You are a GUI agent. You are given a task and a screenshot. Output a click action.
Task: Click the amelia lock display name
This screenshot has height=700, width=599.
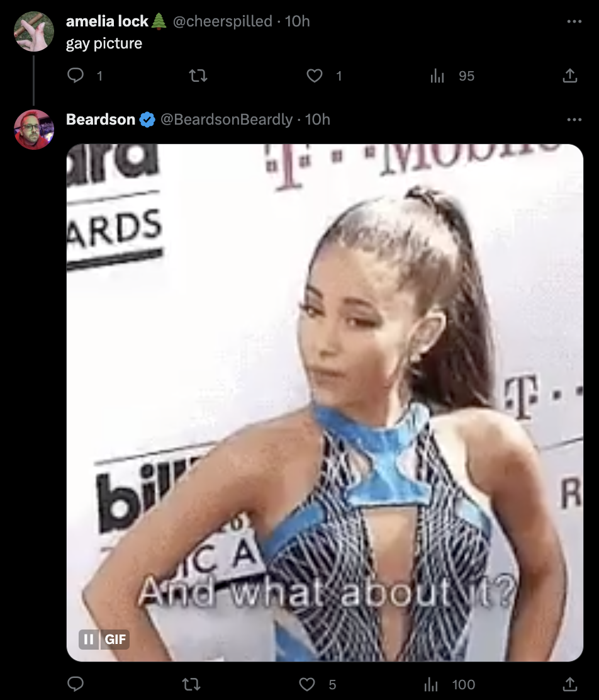point(107,21)
